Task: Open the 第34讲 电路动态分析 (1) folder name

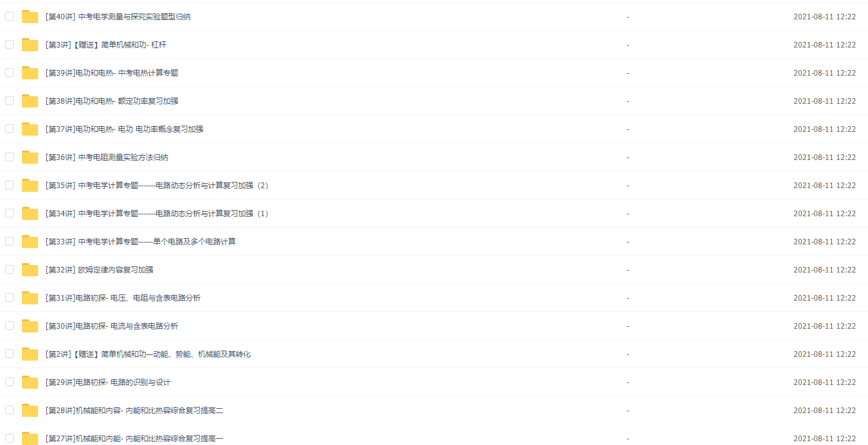Action: click(x=156, y=214)
